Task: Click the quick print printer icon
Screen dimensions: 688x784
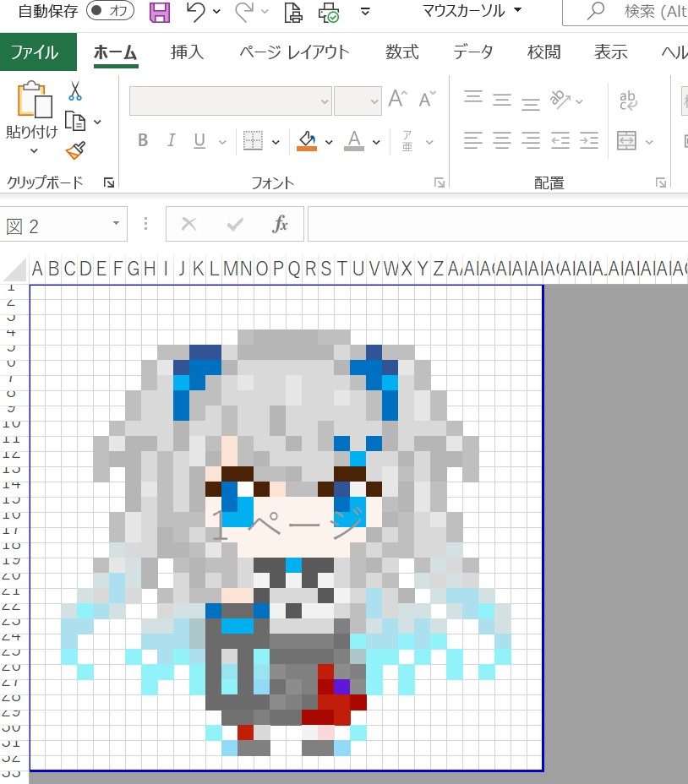Action: [329, 13]
